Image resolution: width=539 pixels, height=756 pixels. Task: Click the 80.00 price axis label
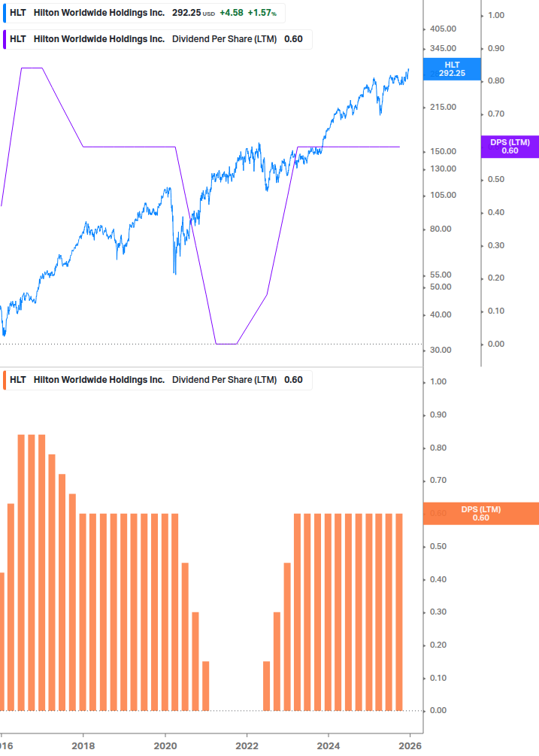pyautogui.click(x=441, y=229)
